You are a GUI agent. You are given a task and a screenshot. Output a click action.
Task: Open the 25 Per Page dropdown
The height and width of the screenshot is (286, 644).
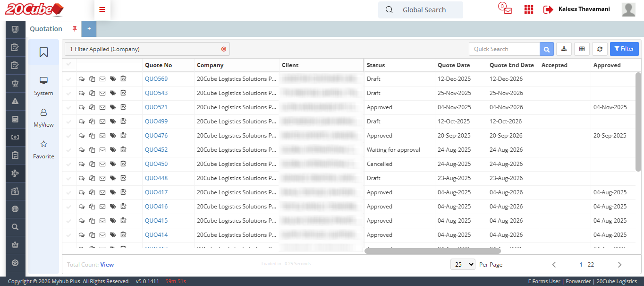point(463,265)
